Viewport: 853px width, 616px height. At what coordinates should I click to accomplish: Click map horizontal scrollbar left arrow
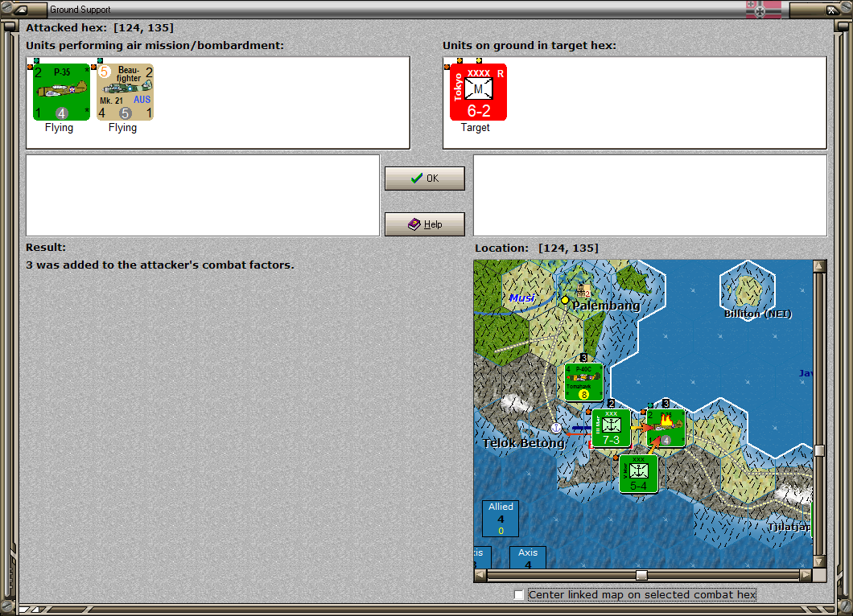click(480, 575)
